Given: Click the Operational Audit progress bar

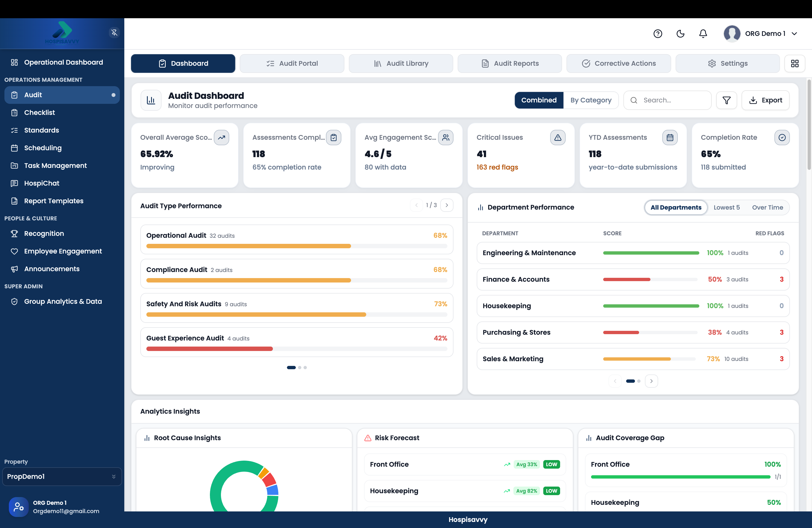Looking at the screenshot, I should point(296,246).
